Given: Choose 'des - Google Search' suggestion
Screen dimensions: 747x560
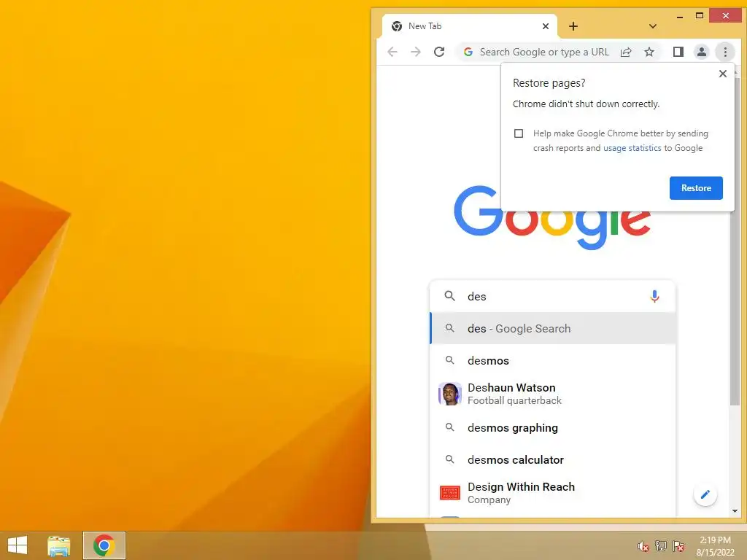Looking at the screenshot, I should (x=552, y=328).
